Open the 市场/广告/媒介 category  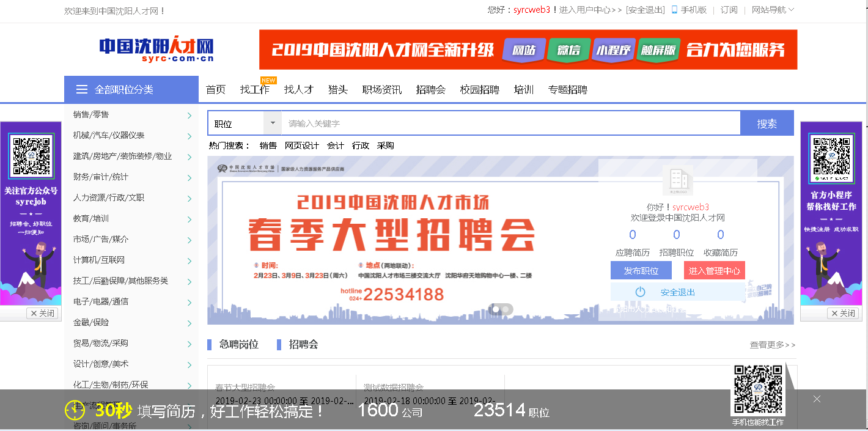pos(101,239)
